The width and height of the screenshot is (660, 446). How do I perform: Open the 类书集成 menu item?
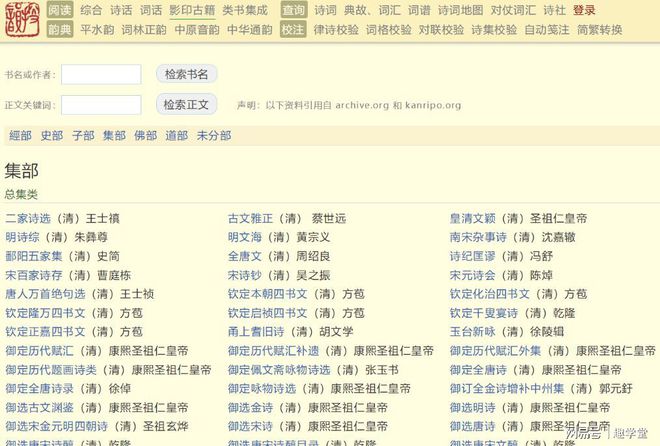pyautogui.click(x=244, y=10)
